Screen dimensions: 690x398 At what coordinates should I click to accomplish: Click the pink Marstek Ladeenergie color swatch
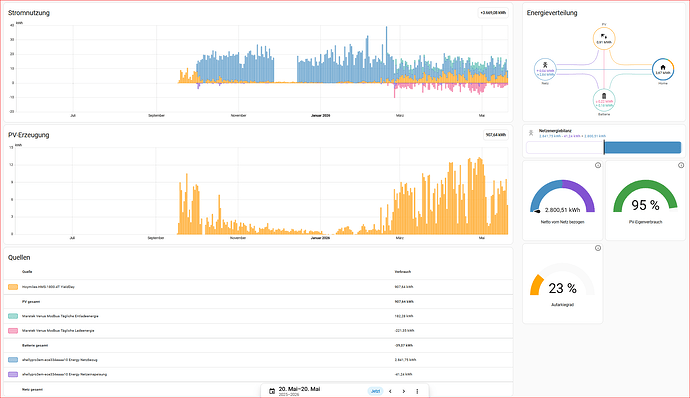click(x=13, y=331)
